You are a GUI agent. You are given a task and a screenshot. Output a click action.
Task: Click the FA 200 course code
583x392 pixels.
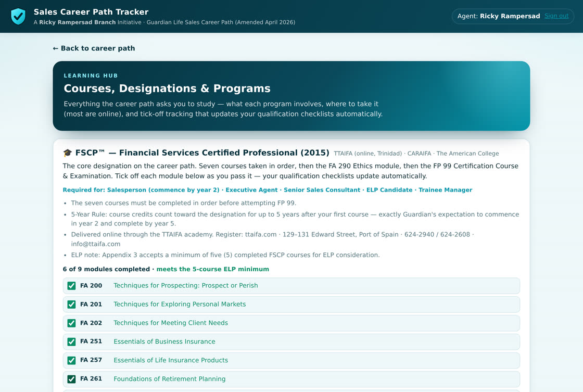pos(91,286)
